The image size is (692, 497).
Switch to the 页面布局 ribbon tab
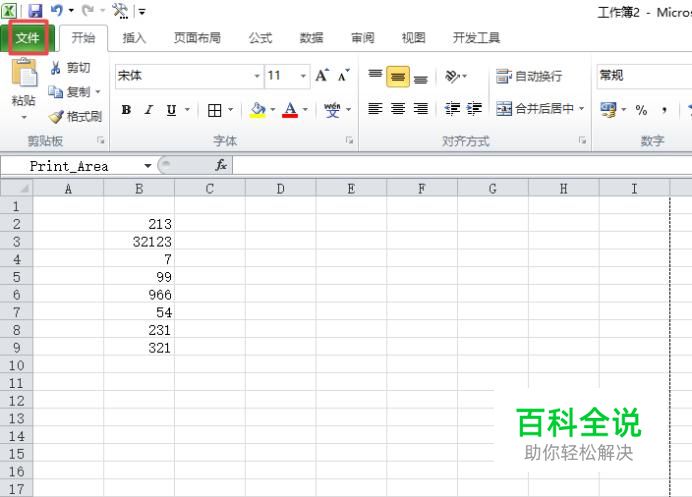pos(197,38)
